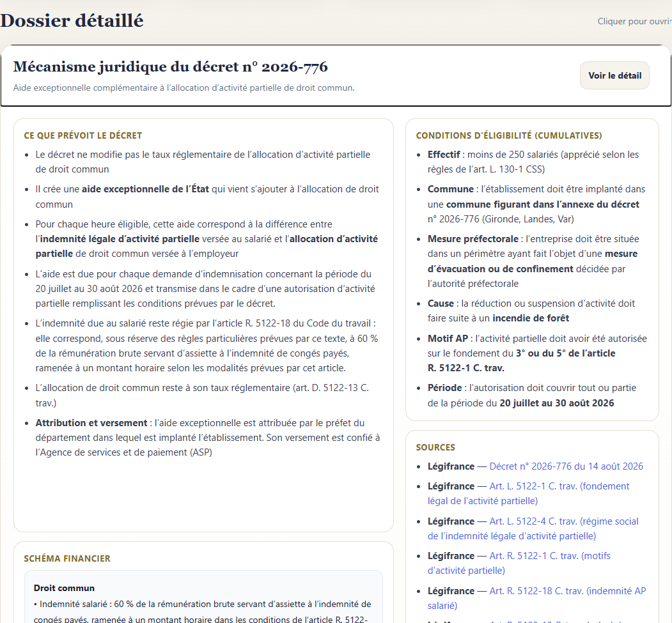The height and width of the screenshot is (623, 672).
Task: Click the 'Mécanisme juridique du décret n° 2026-776' heading
Action: pos(171,67)
